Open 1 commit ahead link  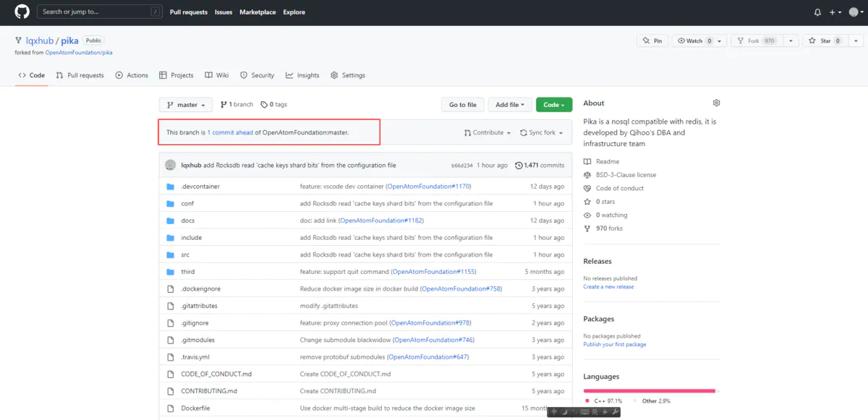click(x=230, y=133)
